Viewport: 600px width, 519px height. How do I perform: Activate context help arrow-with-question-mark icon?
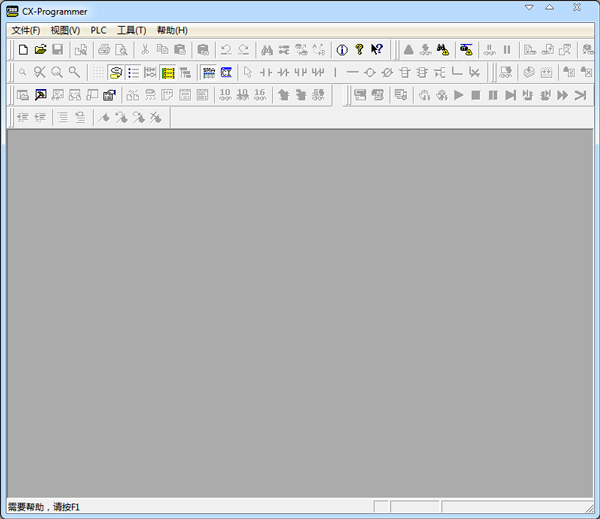377,50
